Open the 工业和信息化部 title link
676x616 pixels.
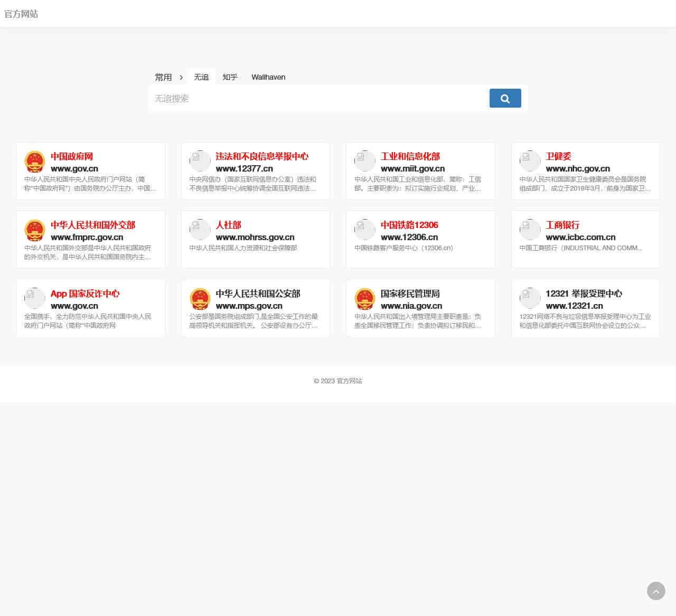point(410,156)
